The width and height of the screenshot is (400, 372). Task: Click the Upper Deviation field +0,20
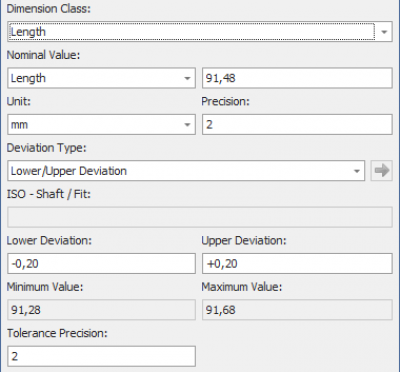297,264
